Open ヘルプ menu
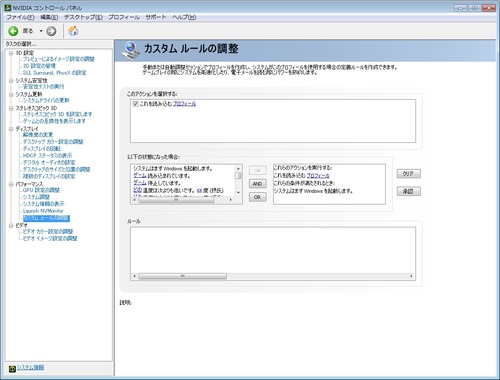The width and height of the screenshot is (500, 380). coord(184,17)
